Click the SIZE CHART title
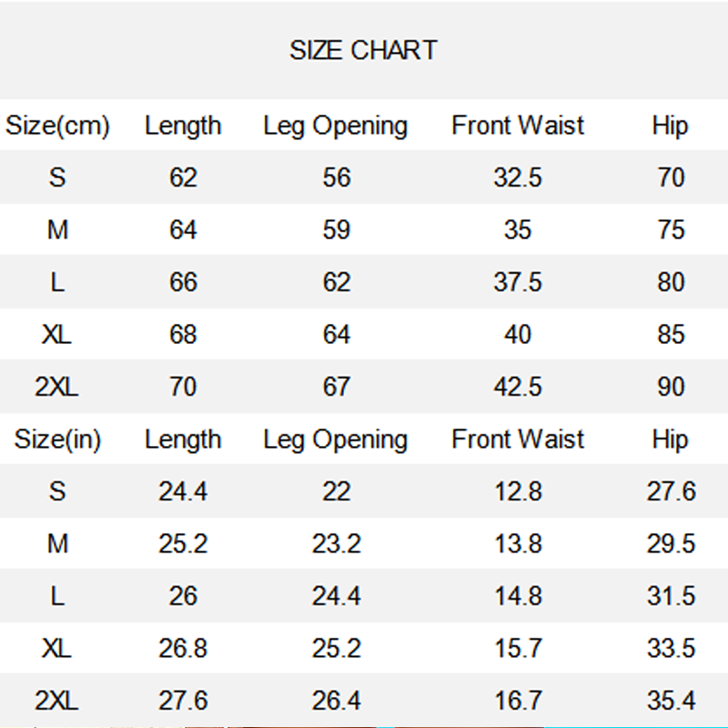The image size is (728, 728). tap(363, 50)
